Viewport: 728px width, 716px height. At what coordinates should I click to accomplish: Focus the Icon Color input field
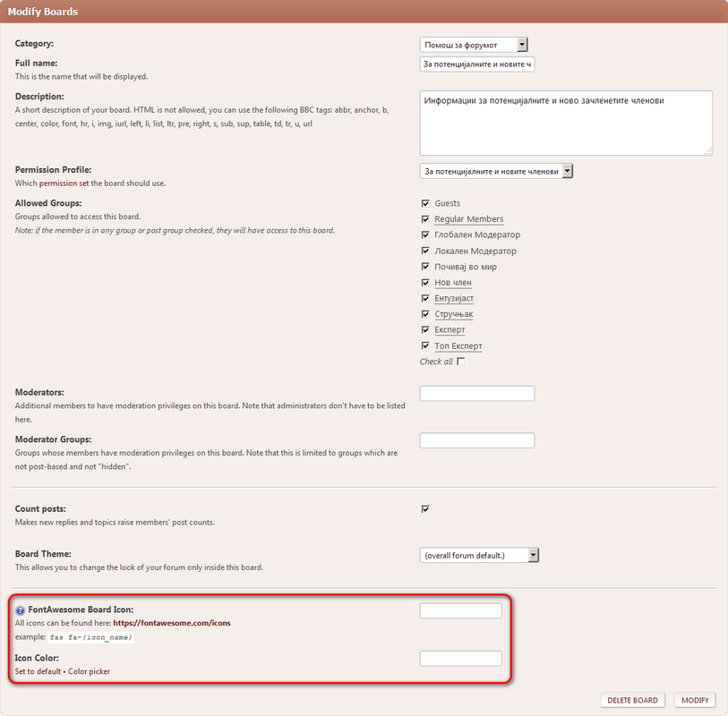click(x=460, y=659)
